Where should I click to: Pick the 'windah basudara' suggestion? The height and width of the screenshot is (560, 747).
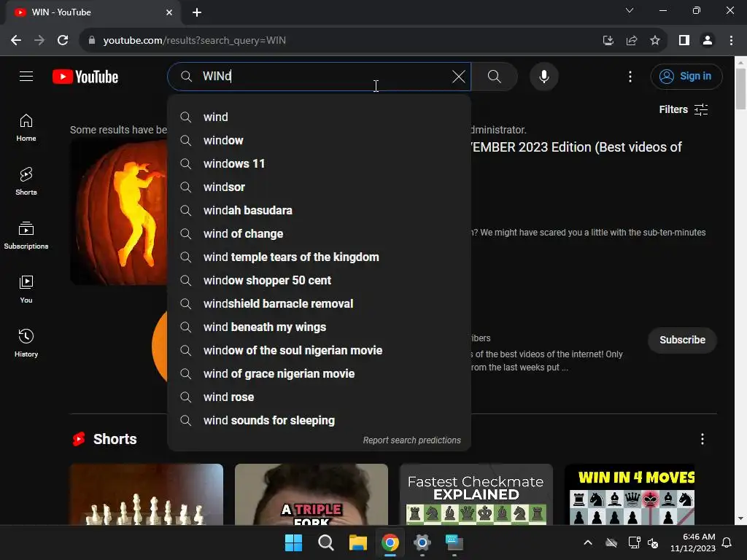[320, 210]
